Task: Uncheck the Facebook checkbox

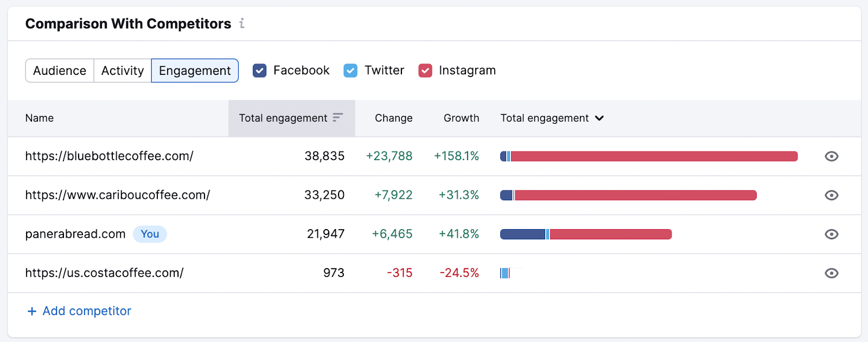Action: (x=260, y=71)
